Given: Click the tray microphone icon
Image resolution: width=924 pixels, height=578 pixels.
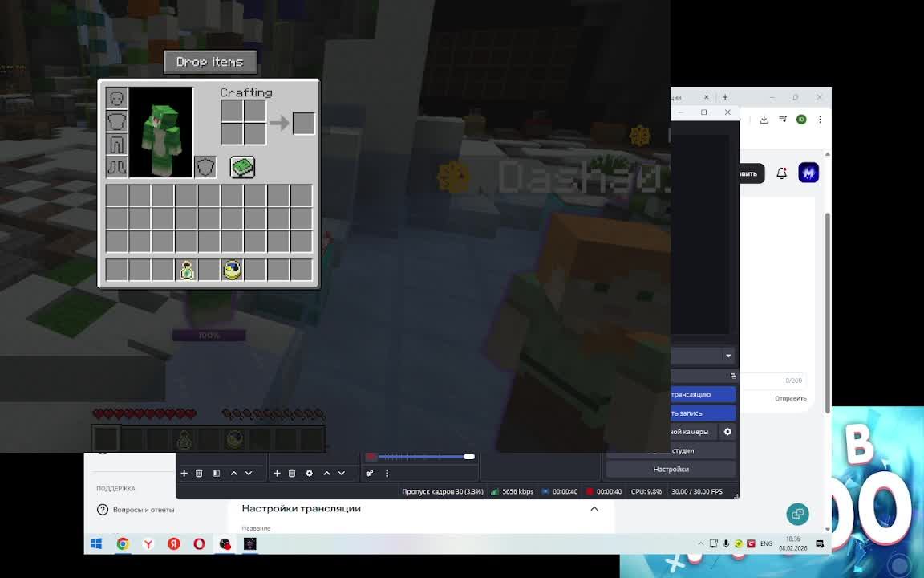Looking at the screenshot, I should click(x=726, y=543).
